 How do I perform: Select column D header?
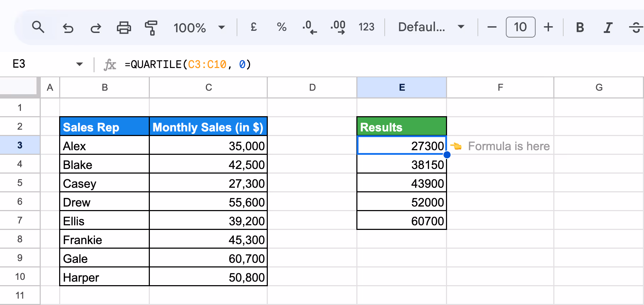tap(312, 87)
